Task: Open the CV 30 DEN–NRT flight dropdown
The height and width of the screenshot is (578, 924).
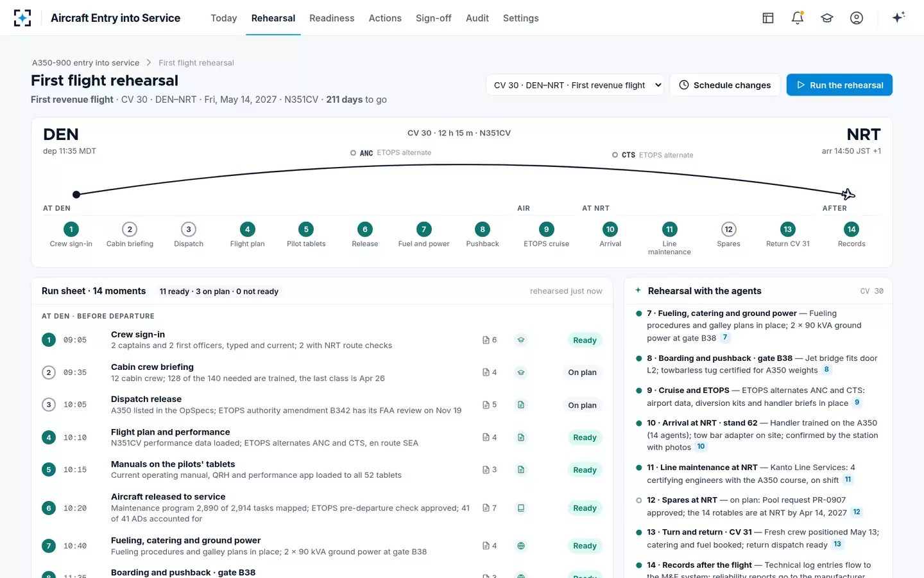Action: coord(575,85)
